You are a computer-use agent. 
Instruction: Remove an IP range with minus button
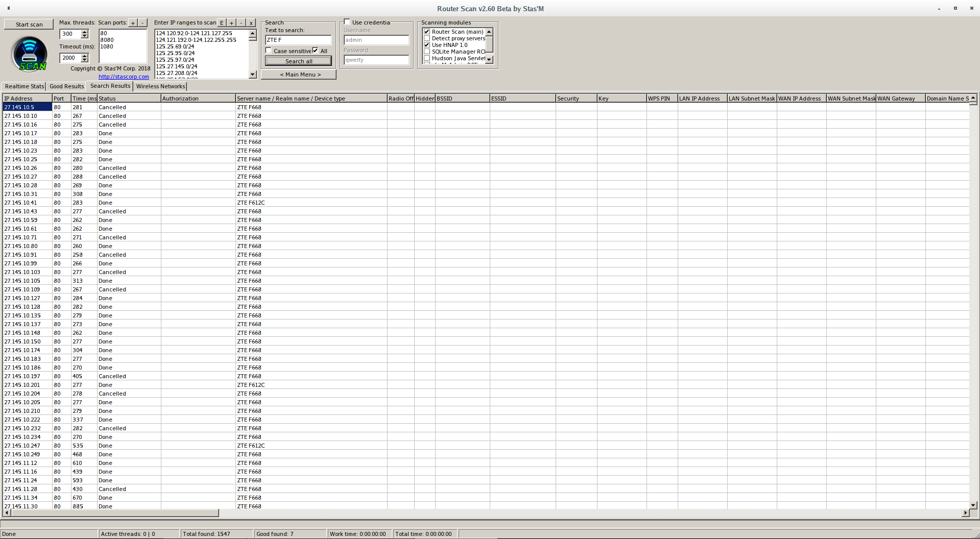coord(241,23)
